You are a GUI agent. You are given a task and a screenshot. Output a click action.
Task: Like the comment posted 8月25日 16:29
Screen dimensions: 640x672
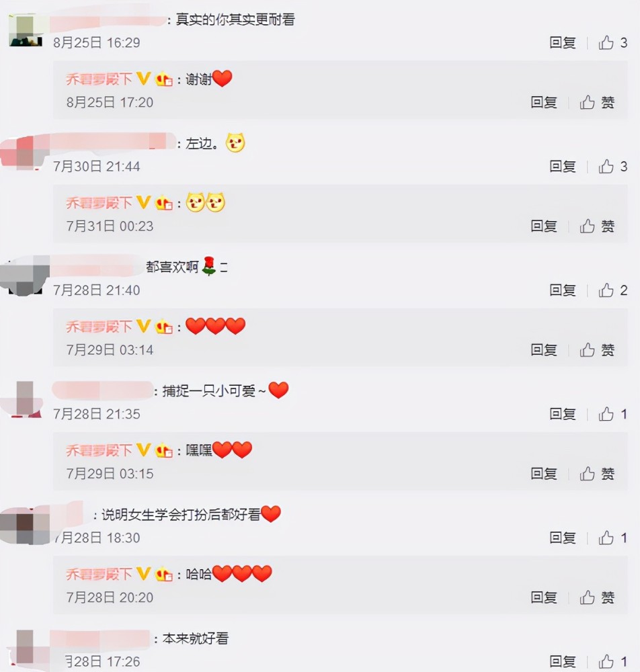[612, 42]
